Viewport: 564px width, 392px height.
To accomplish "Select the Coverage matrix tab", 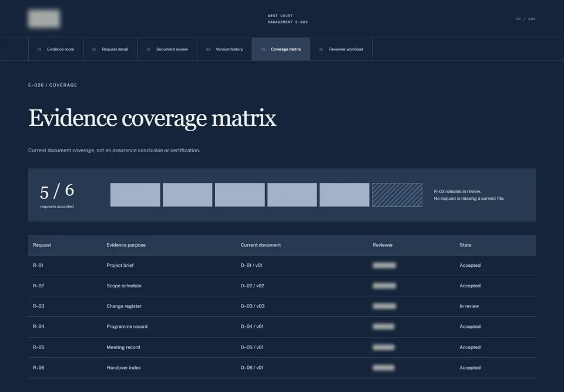I will (281, 49).
